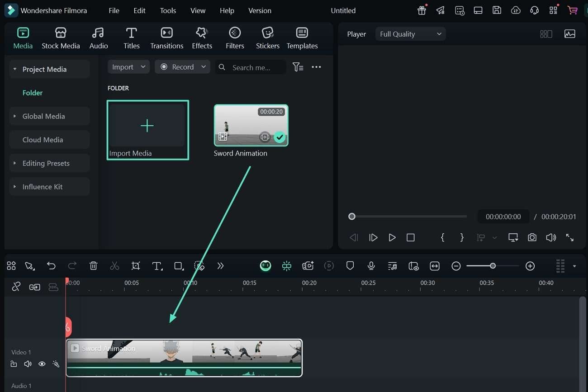Image resolution: width=588 pixels, height=392 pixels.
Task: Open the File menu
Action: pyautogui.click(x=114, y=10)
